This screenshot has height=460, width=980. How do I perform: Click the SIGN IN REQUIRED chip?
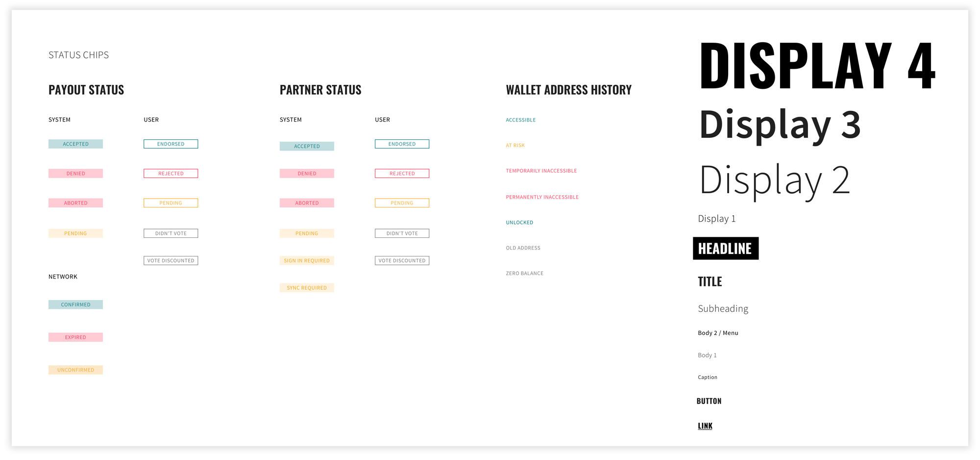pyautogui.click(x=307, y=260)
